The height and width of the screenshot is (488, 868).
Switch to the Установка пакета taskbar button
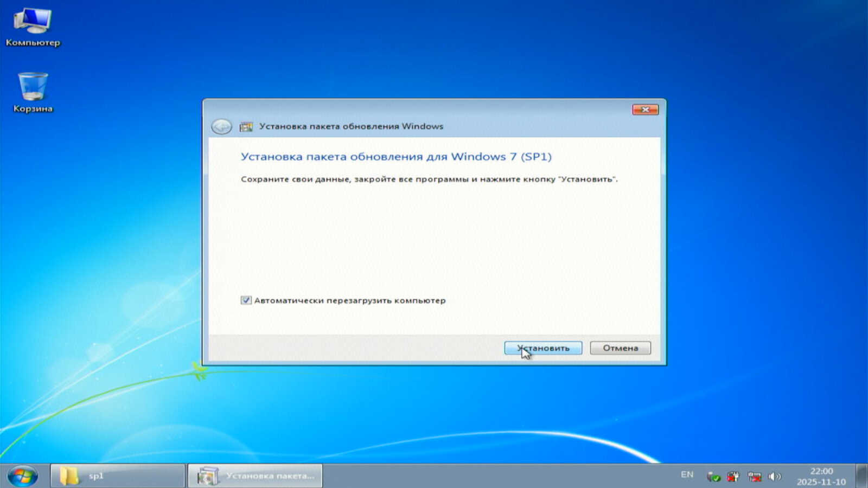click(255, 476)
